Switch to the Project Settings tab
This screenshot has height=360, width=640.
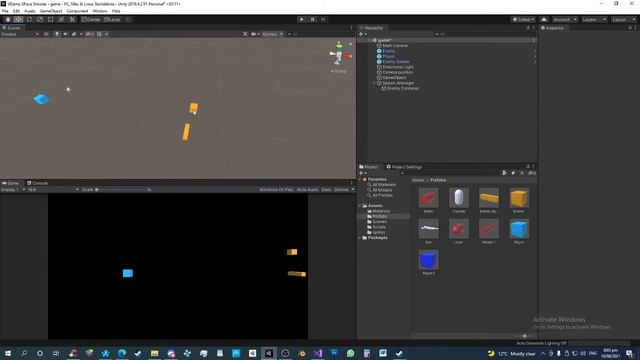404,167
